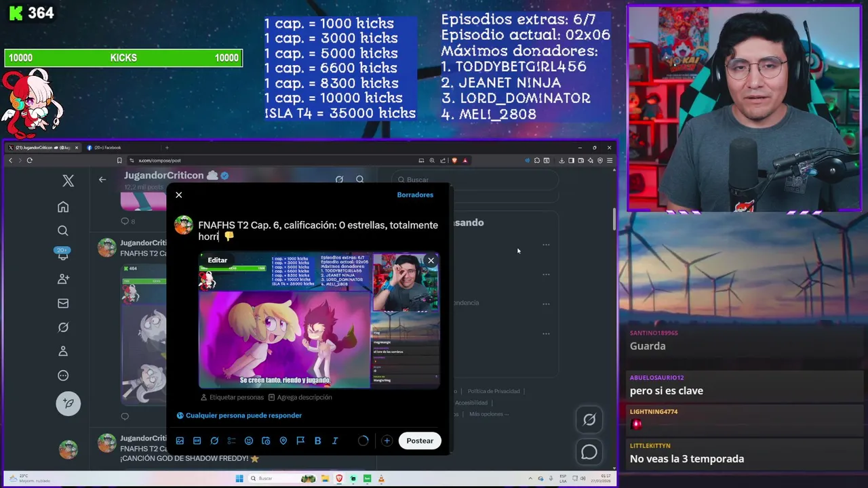Click the search icon in profile header
This screenshot has height=488, width=868.
[x=360, y=180]
